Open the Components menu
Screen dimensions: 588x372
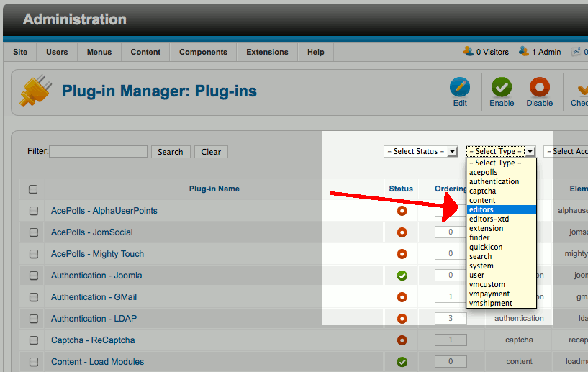click(203, 52)
